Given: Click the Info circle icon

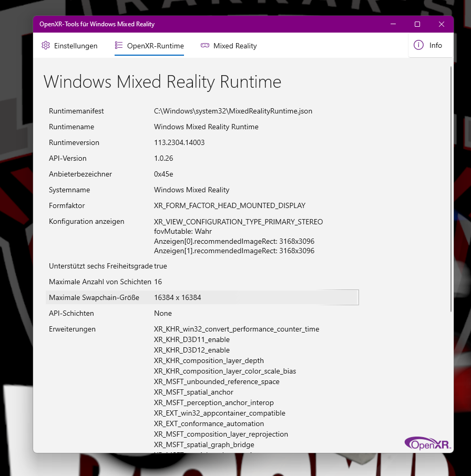Looking at the screenshot, I should [418, 45].
